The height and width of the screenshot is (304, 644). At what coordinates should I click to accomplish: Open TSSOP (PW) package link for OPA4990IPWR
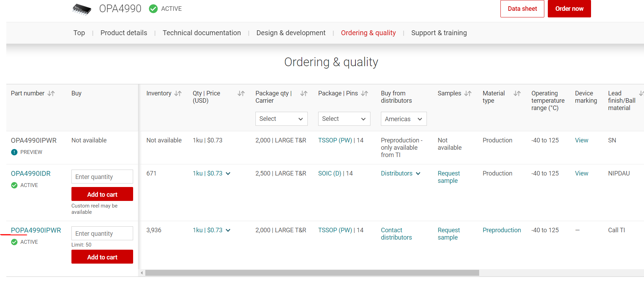335,140
